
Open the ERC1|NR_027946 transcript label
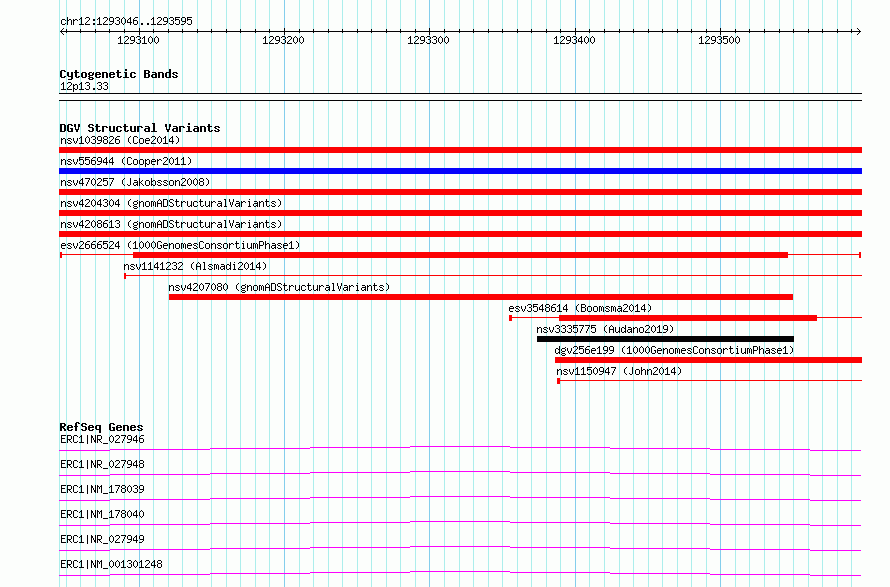point(102,439)
